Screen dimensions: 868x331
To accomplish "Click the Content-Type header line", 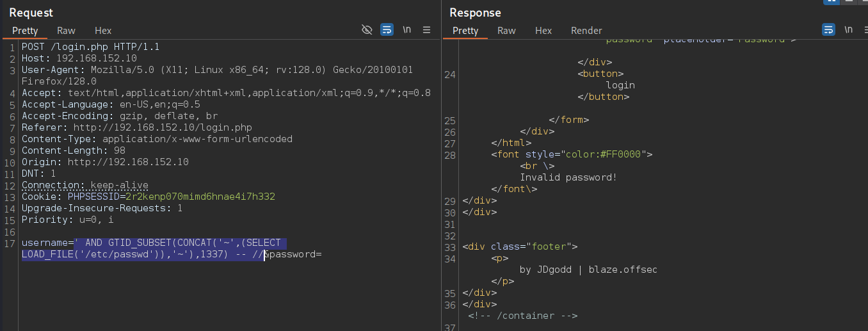I will coord(157,139).
